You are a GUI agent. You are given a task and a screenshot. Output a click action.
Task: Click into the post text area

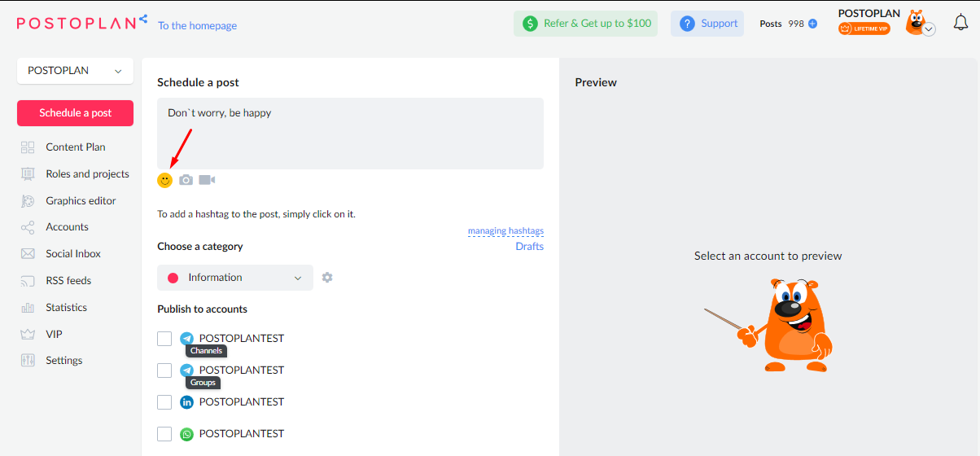(350, 134)
